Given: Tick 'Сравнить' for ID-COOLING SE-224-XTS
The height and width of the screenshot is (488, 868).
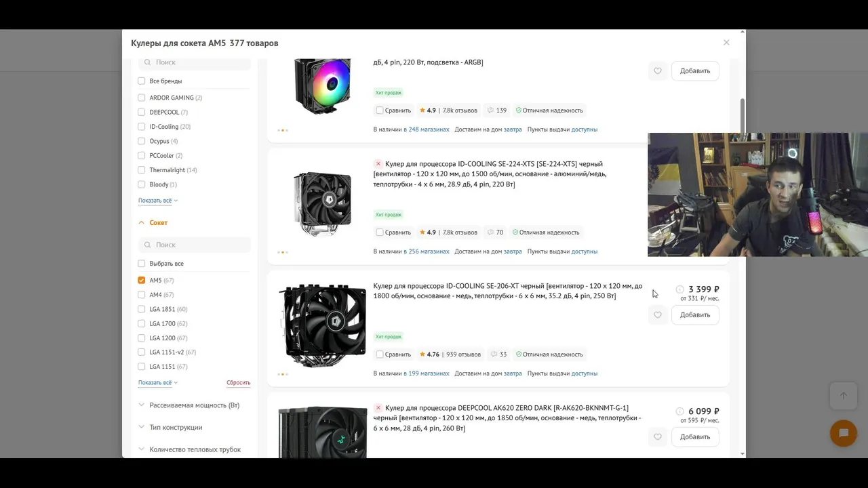Looking at the screenshot, I should 380,232.
